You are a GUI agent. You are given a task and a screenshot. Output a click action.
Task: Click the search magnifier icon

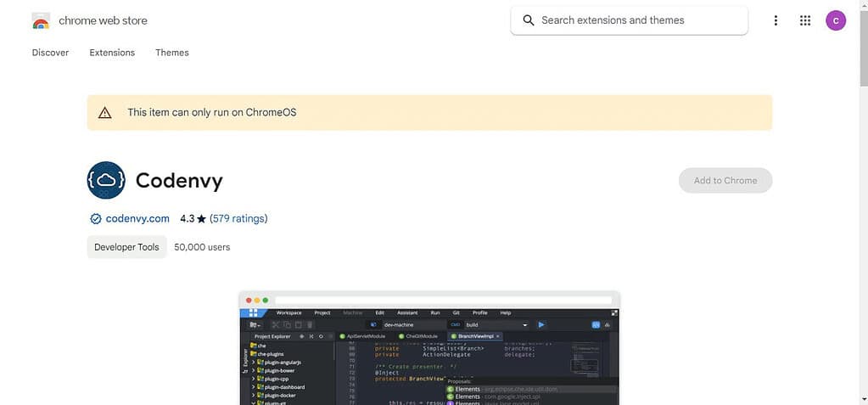(x=528, y=20)
